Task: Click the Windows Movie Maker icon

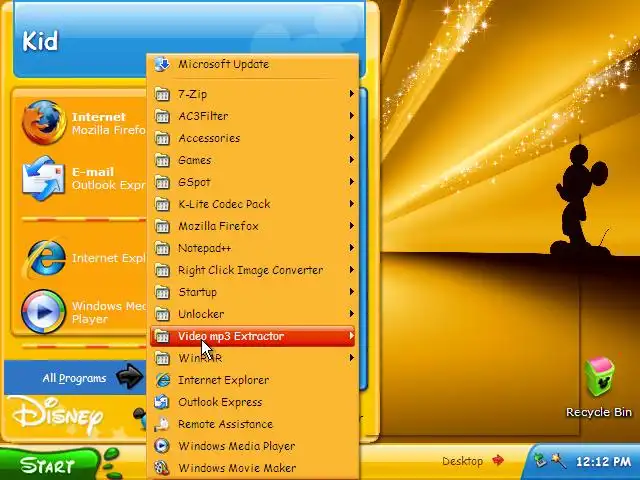Action: pyautogui.click(x=162, y=468)
